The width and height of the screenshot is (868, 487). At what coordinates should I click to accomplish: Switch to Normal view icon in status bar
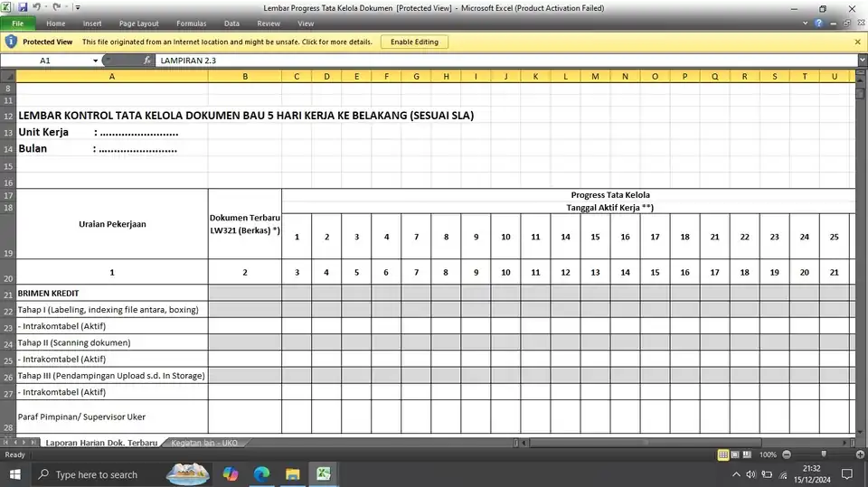point(723,454)
